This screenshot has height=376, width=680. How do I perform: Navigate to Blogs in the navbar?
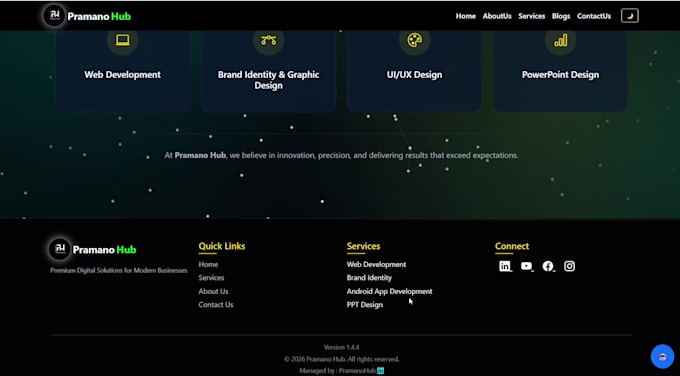561,16
